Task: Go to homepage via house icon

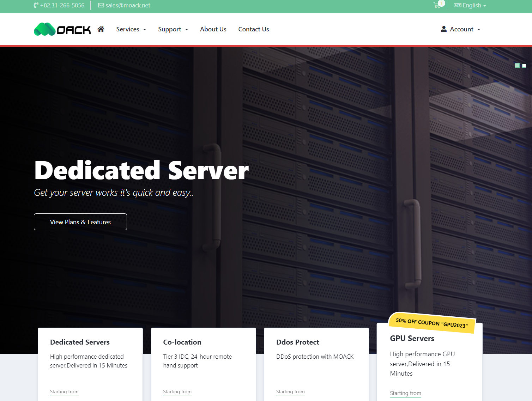Action: click(x=101, y=29)
